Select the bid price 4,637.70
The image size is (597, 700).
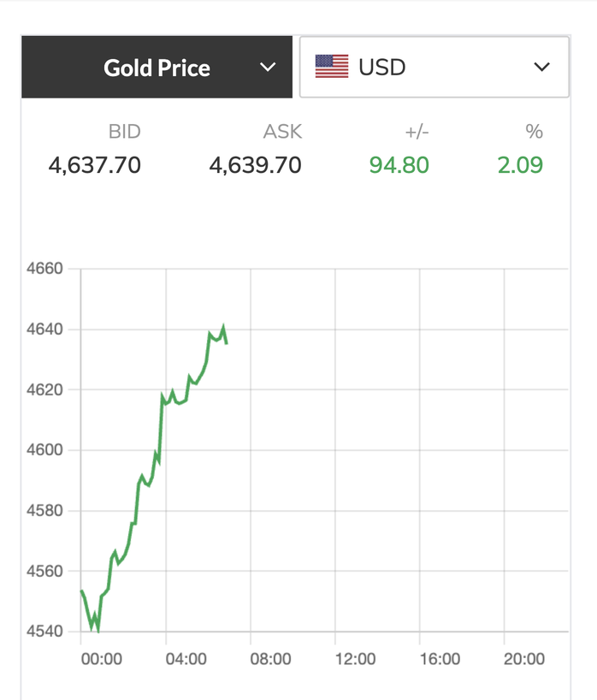tap(94, 165)
